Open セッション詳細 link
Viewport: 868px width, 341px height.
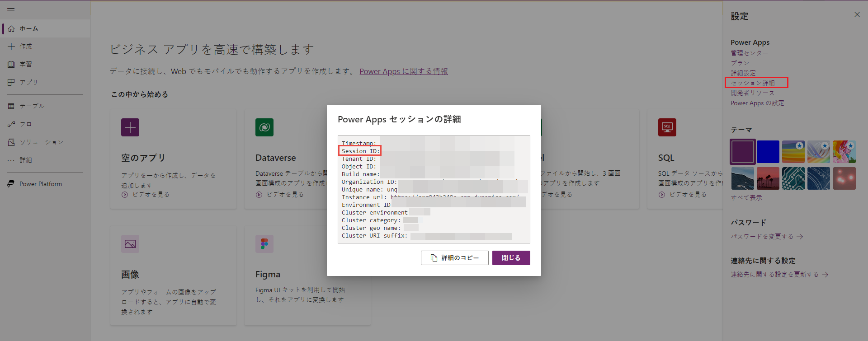(x=753, y=83)
